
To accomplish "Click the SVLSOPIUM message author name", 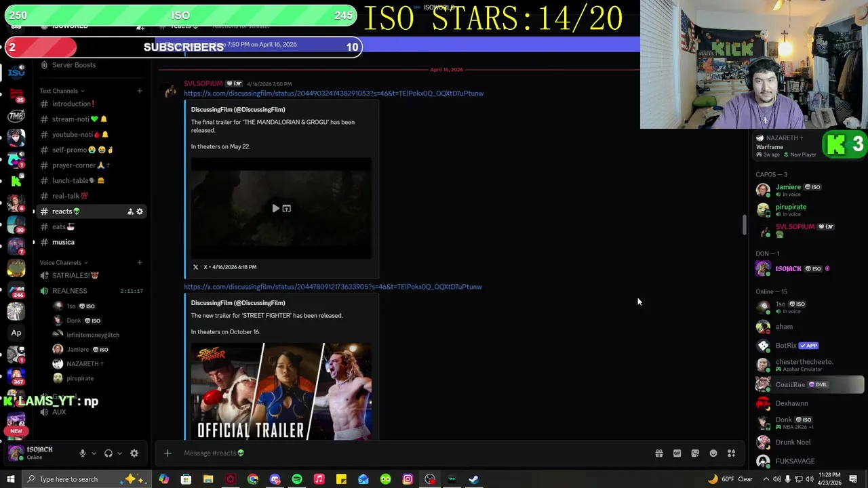I will (x=203, y=83).
